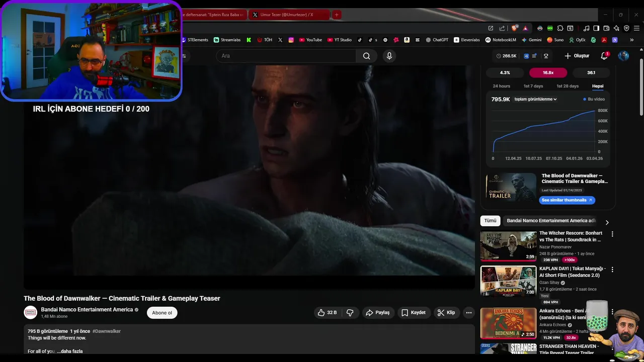This screenshot has height=362, width=644.
Task: Select the 1st 28 days range tab
Action: pyautogui.click(x=568, y=86)
